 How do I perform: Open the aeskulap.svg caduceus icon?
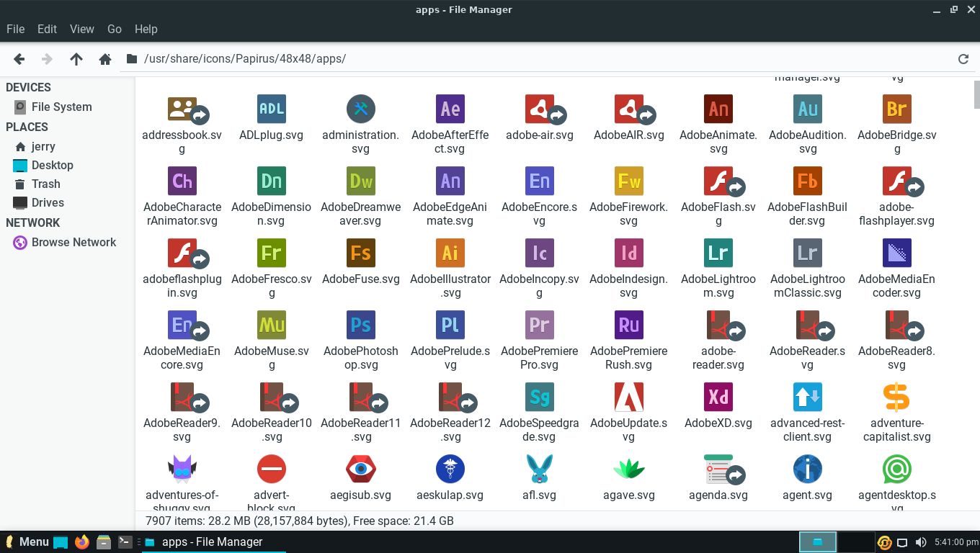(x=450, y=469)
